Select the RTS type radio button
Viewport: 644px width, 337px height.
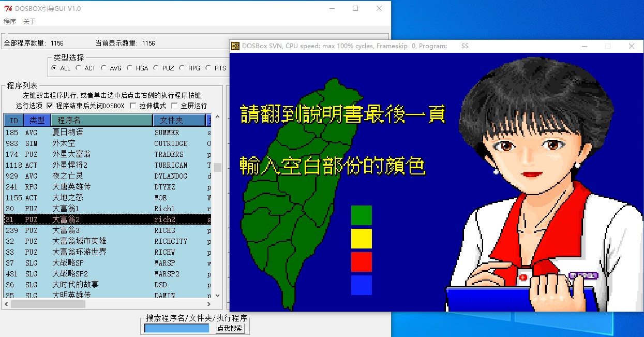coord(208,68)
